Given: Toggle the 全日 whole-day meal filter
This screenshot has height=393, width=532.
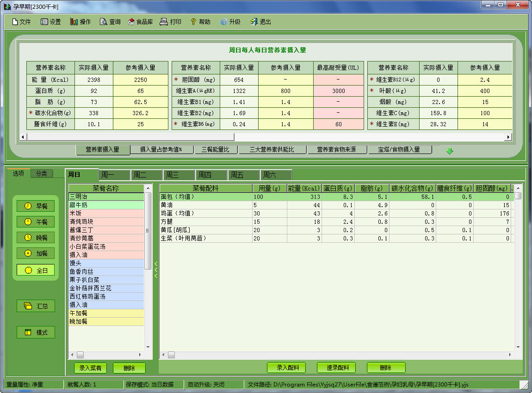Looking at the screenshot, I should coord(36,270).
